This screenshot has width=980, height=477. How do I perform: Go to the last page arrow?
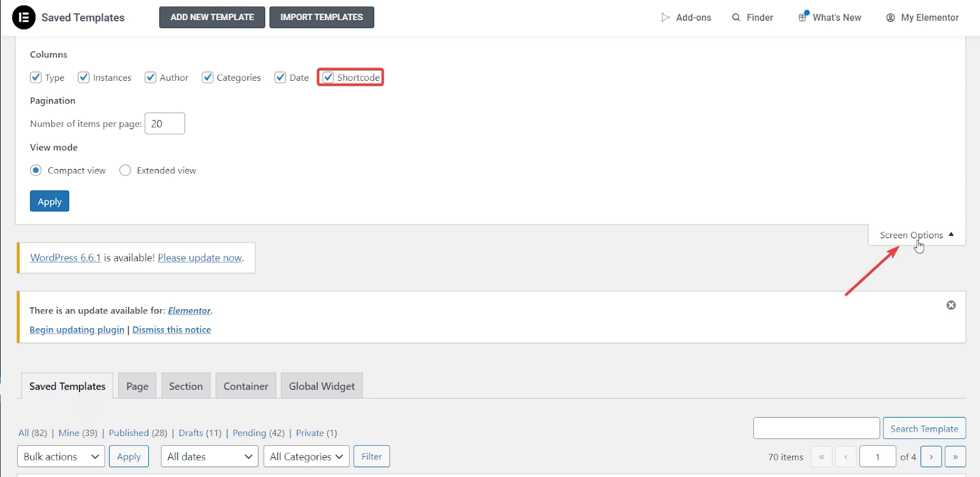(955, 456)
